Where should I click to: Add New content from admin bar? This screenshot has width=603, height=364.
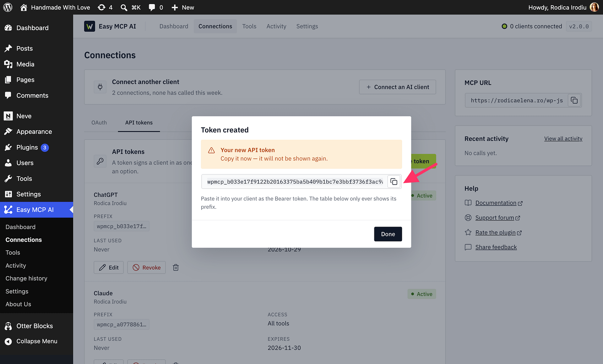pyautogui.click(x=183, y=7)
